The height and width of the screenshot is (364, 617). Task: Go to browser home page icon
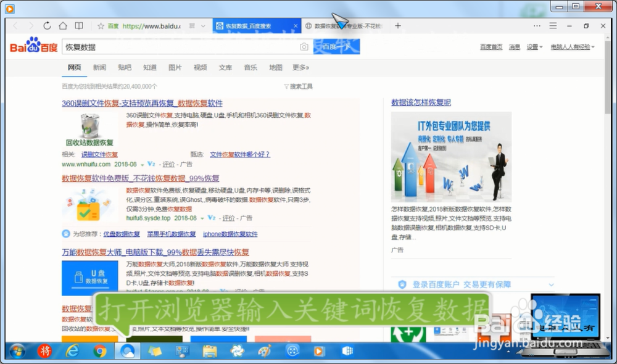point(63,25)
